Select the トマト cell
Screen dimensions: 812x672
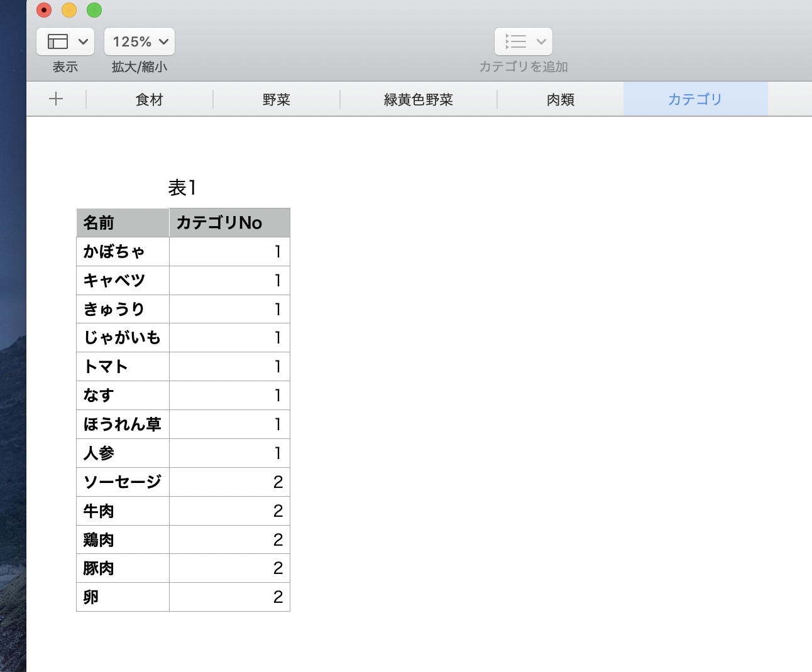tap(123, 367)
